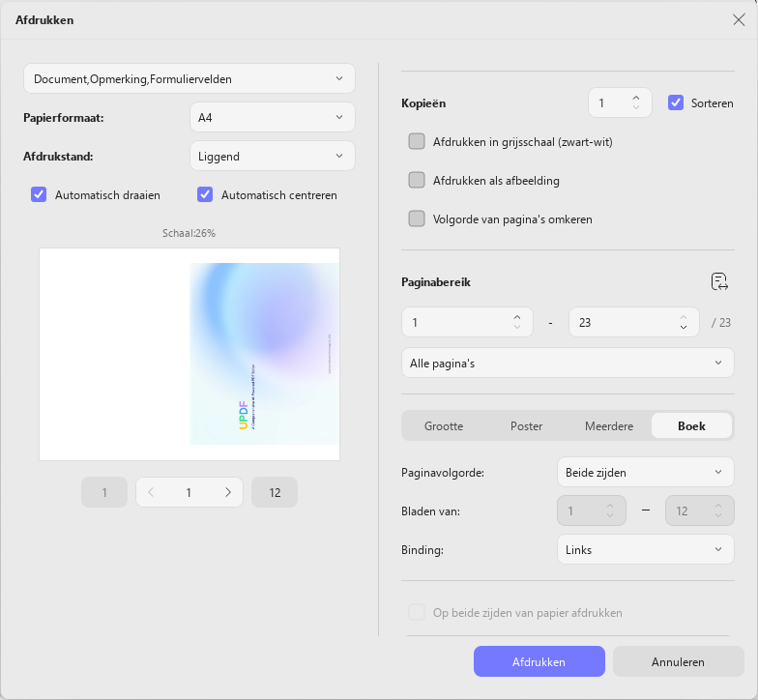Go to previous preview page arrow

(151, 493)
